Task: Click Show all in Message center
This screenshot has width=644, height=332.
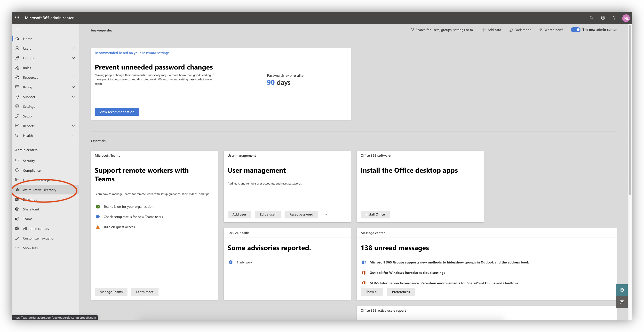Action: click(x=372, y=292)
